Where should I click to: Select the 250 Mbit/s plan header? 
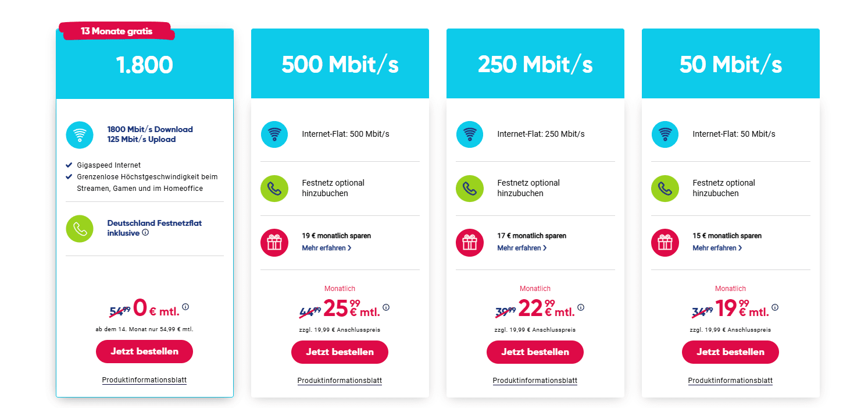(x=535, y=64)
